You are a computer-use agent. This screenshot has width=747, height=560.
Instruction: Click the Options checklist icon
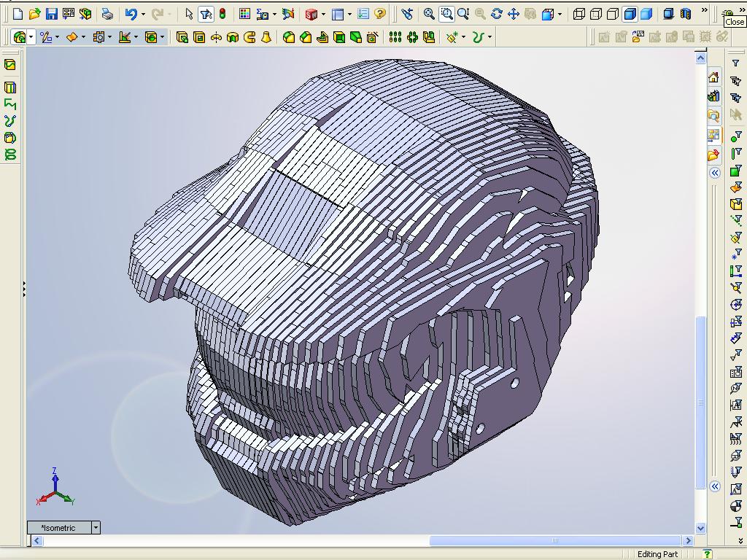pos(363,14)
